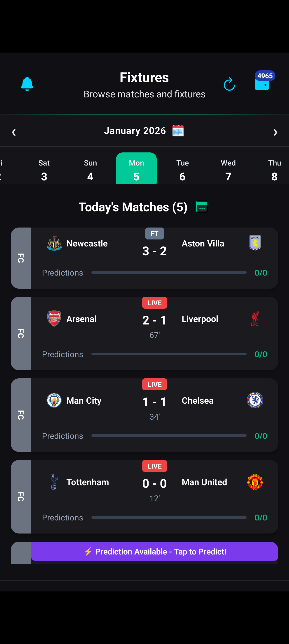The height and width of the screenshot is (644, 289).
Task: Tap the Man United club crest
Action: click(255, 482)
